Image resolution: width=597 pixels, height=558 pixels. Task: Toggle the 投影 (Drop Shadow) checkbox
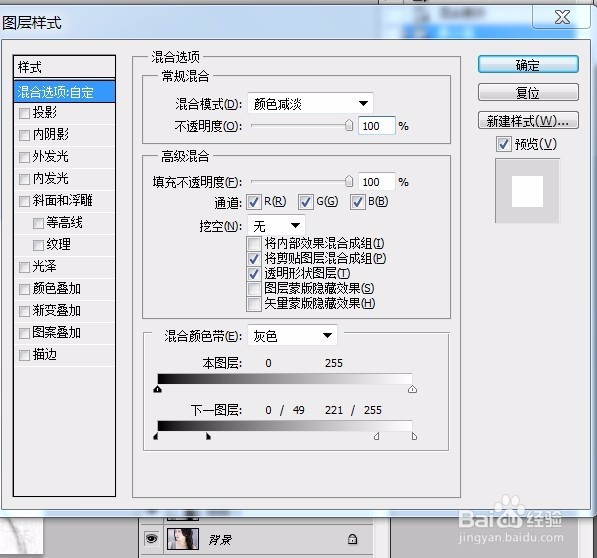24,113
